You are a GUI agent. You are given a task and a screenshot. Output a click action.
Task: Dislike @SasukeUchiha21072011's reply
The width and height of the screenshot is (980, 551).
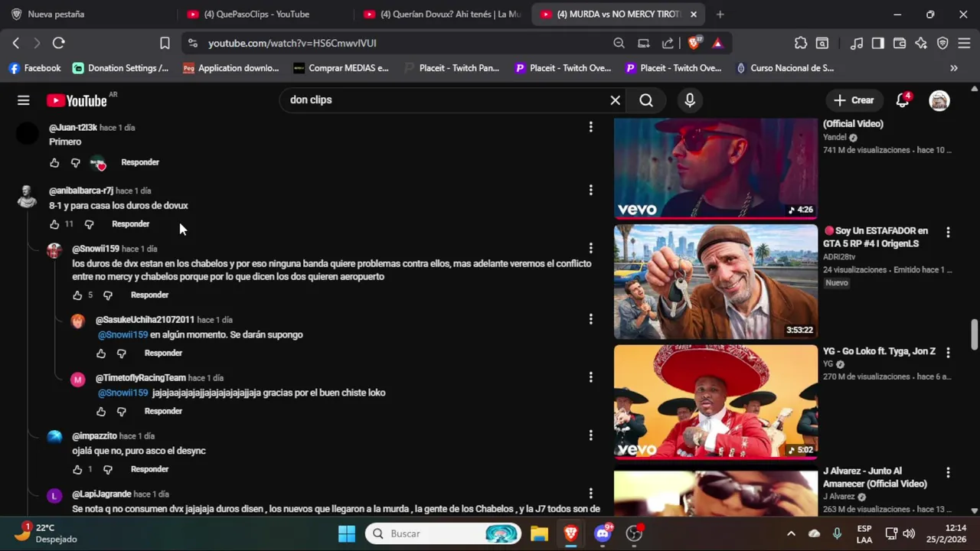[x=121, y=354]
